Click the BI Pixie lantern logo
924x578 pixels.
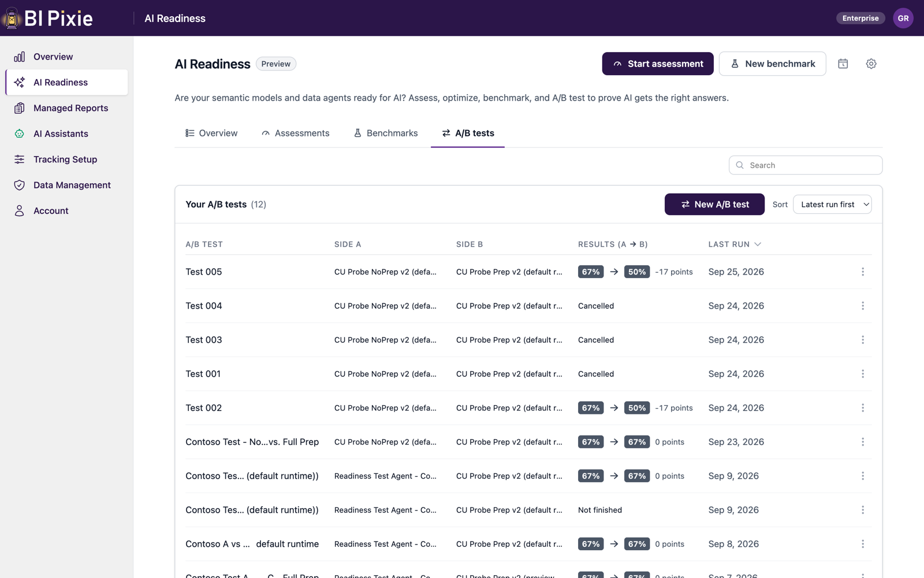[x=12, y=18]
